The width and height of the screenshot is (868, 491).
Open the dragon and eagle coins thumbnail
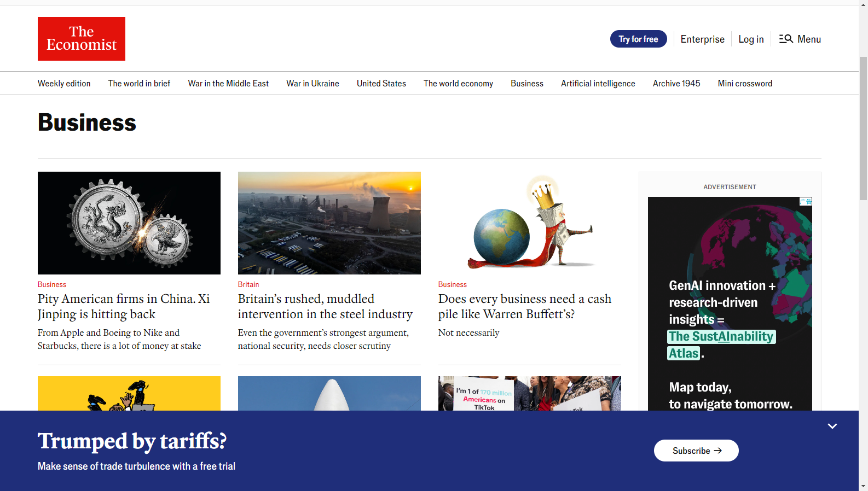pos(129,223)
